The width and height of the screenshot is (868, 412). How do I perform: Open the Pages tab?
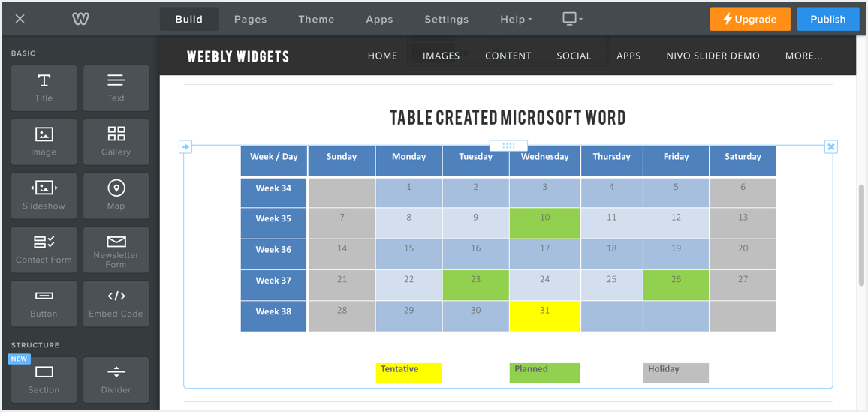click(x=250, y=20)
